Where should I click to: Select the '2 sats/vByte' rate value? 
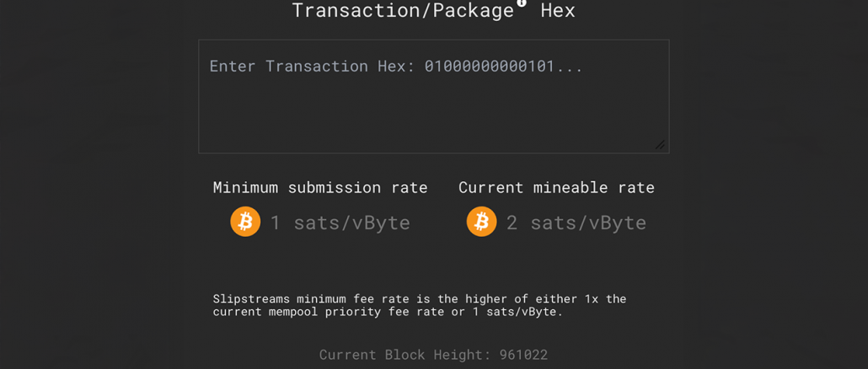[576, 222]
